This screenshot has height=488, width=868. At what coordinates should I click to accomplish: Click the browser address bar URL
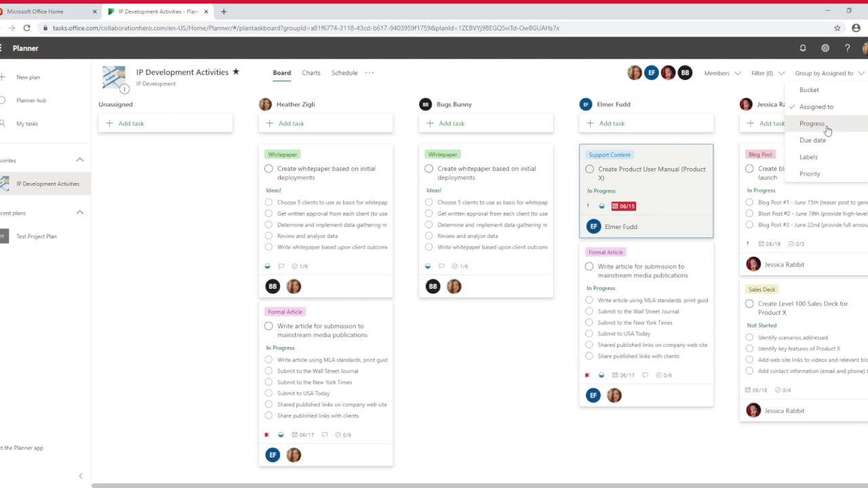click(305, 28)
